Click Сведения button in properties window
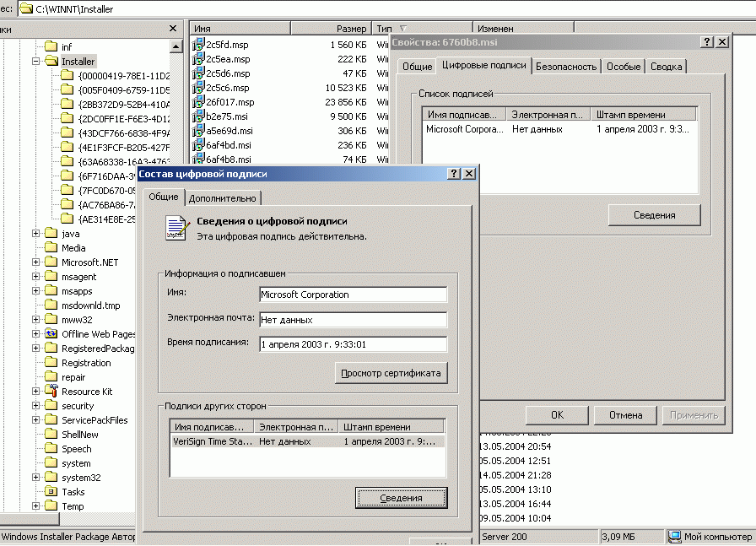 654,215
